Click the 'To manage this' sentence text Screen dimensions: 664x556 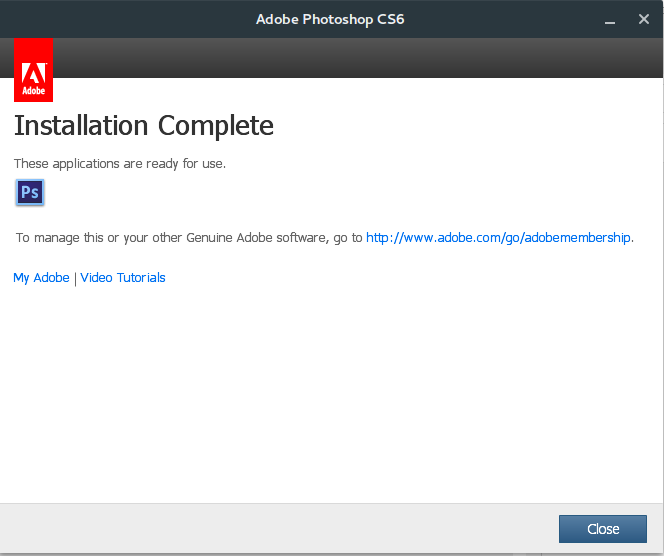[190, 238]
